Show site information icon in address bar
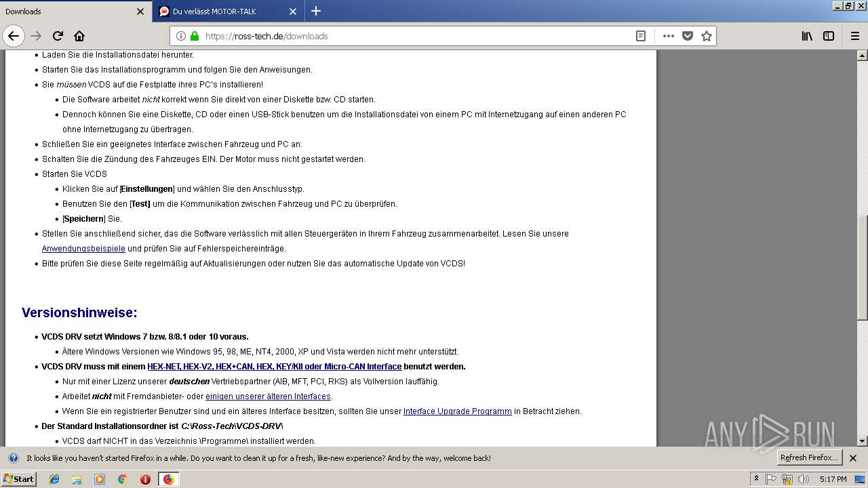The width and height of the screenshot is (868, 488). click(x=181, y=36)
